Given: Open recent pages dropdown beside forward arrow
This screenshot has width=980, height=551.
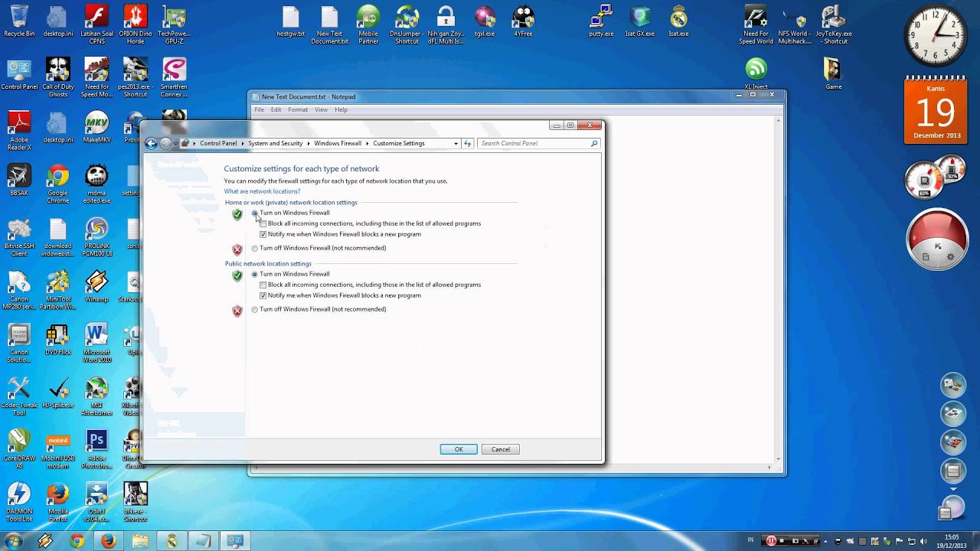Looking at the screenshot, I should pyautogui.click(x=175, y=144).
